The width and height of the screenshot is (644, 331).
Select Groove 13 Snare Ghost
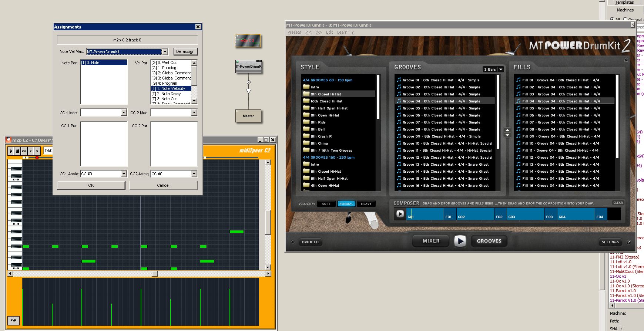coord(445,164)
